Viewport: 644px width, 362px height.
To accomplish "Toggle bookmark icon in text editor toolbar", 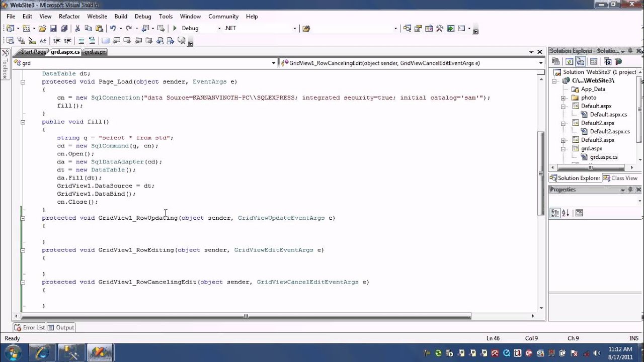I will (x=105, y=40).
